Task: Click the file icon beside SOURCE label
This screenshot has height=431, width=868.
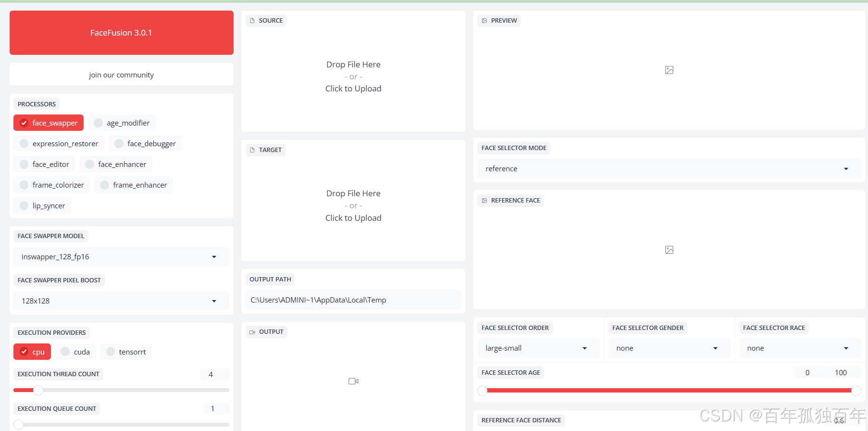Action: 252,21
